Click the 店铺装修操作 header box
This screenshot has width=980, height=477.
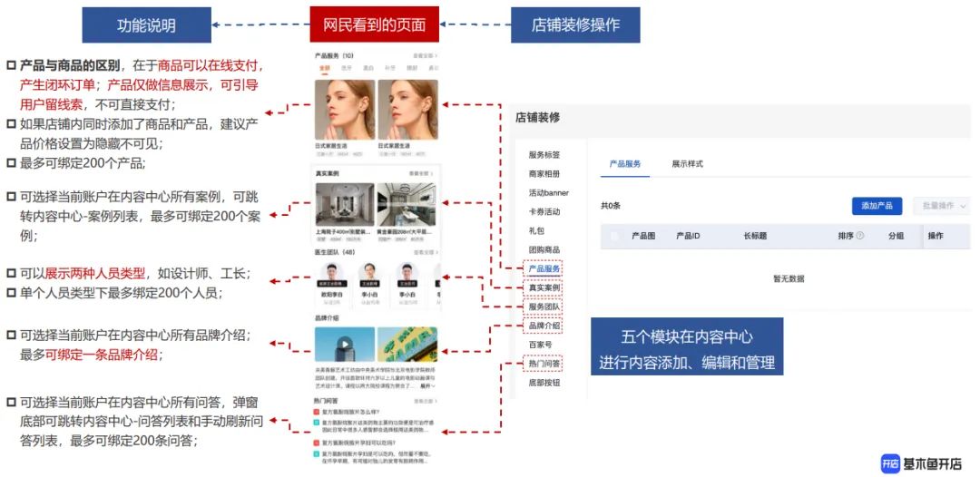coord(575,25)
